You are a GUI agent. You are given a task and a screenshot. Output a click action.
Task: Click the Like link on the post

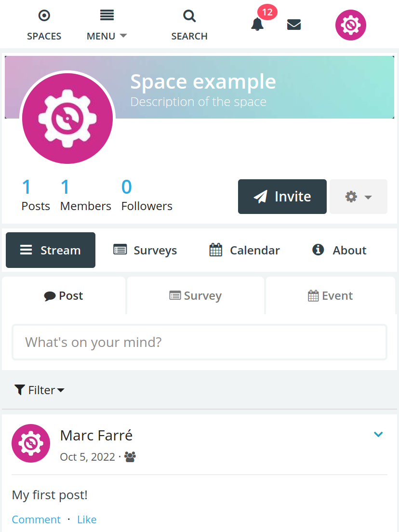click(87, 519)
